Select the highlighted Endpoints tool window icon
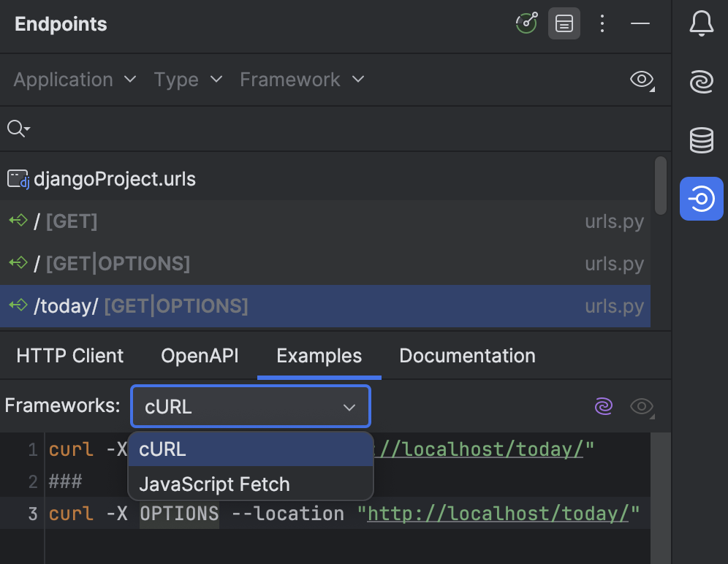 (701, 198)
